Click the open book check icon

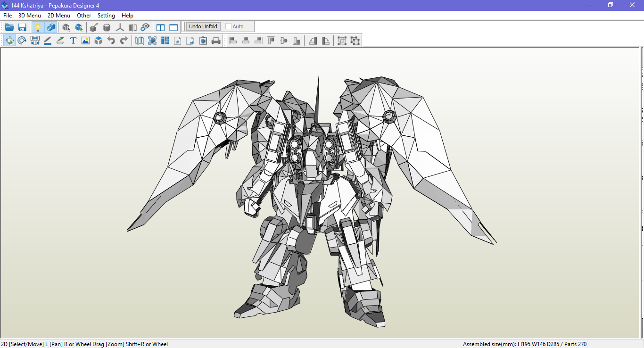coord(140,41)
